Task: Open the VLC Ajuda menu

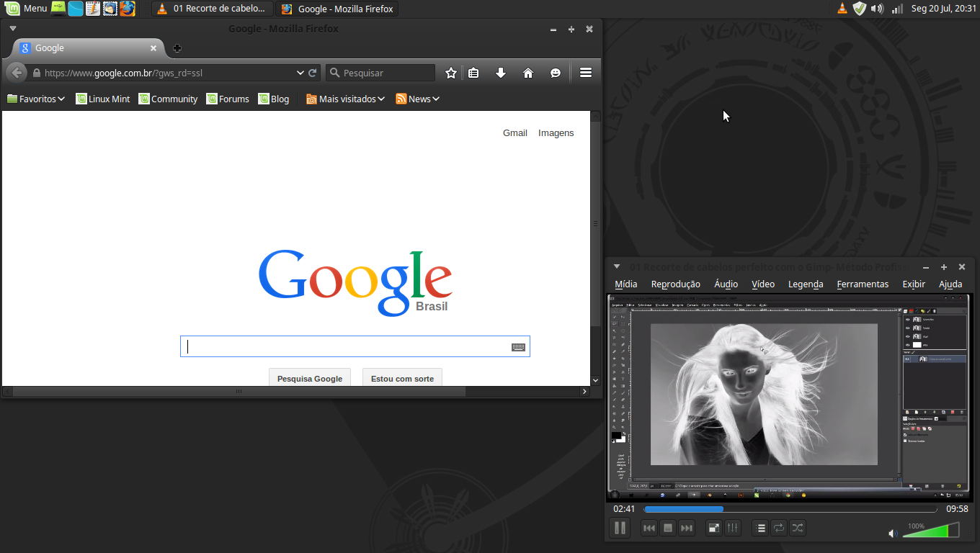Action: click(x=950, y=284)
